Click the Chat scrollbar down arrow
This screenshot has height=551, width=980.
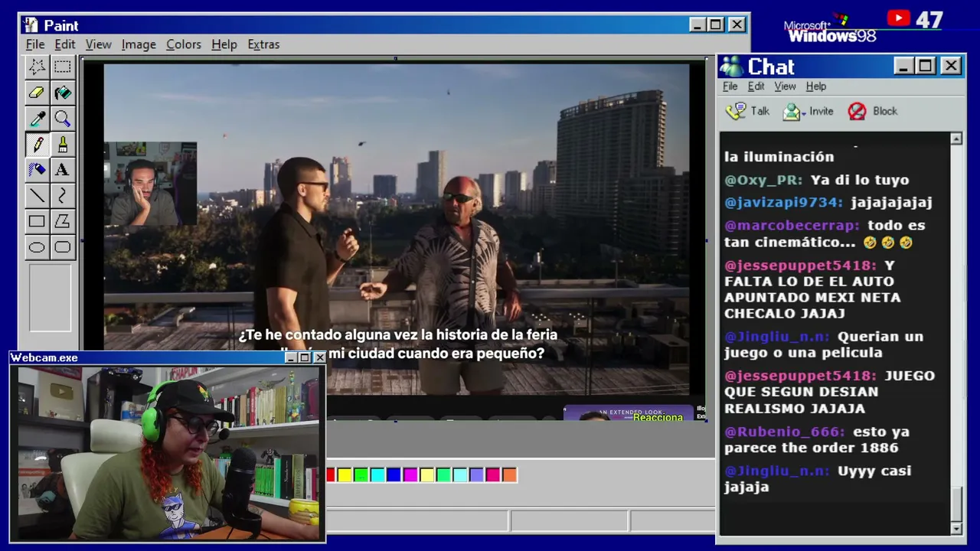pyautogui.click(x=956, y=529)
